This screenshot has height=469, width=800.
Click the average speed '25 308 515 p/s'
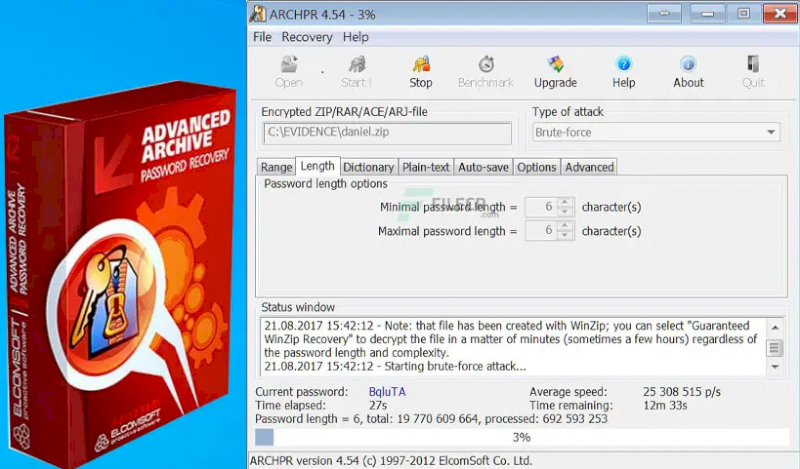coord(682,392)
